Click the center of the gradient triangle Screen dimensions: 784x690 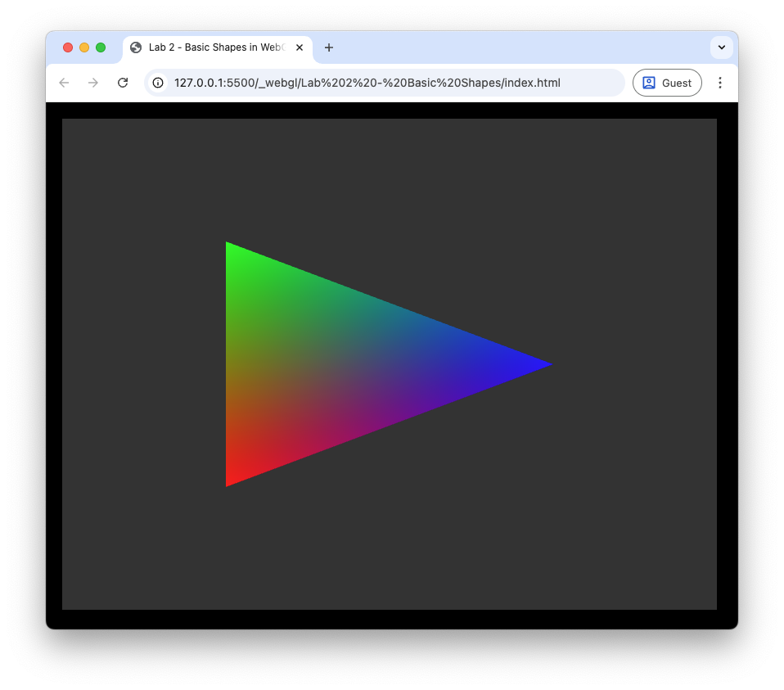(x=334, y=364)
